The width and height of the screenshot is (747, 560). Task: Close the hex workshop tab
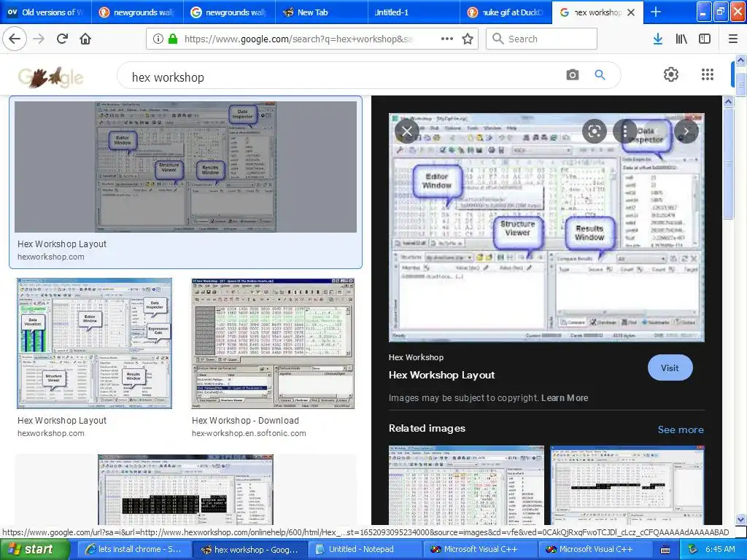(x=631, y=12)
